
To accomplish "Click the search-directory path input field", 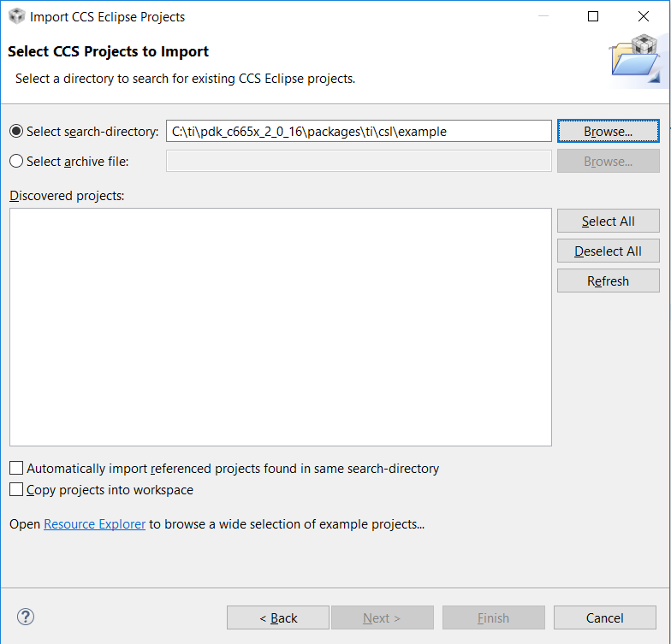I will [359, 132].
